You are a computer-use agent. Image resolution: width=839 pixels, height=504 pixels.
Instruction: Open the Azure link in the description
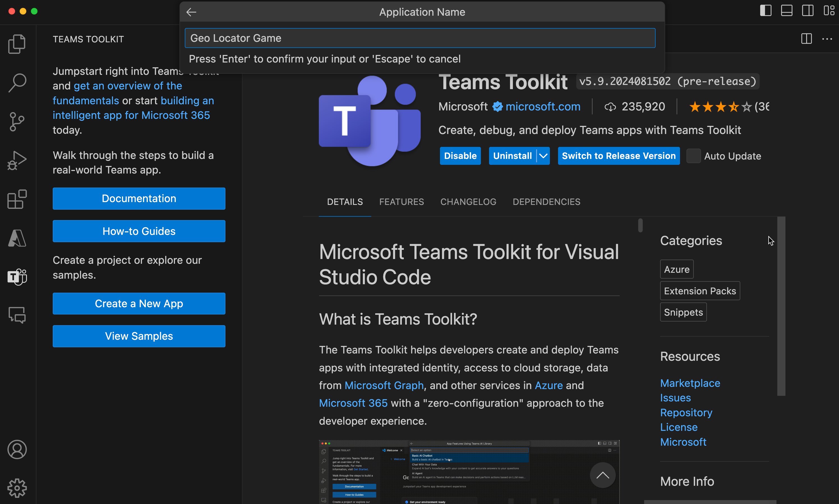(548, 385)
